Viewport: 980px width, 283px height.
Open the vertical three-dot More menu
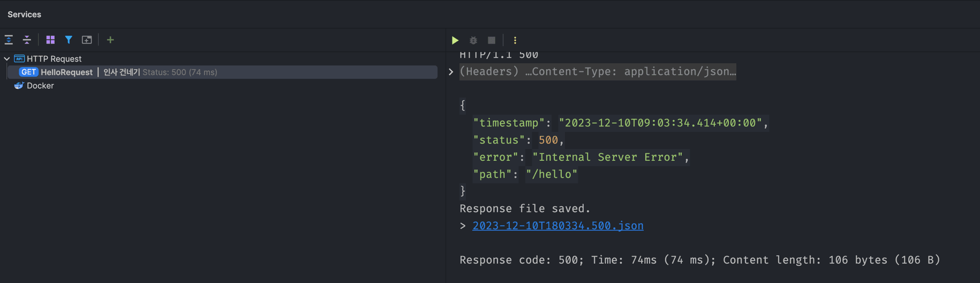[x=515, y=40]
